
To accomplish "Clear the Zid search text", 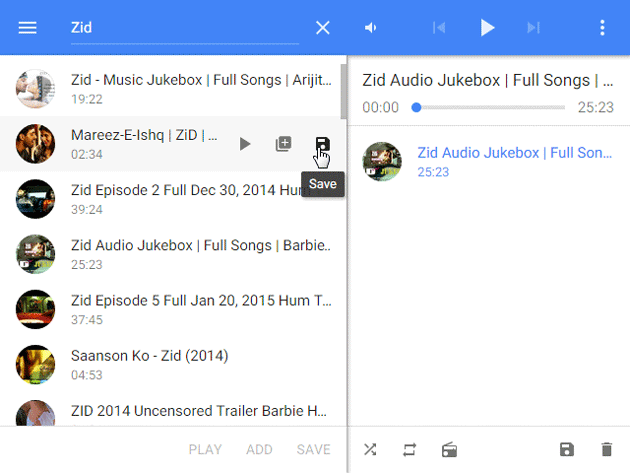I will pyautogui.click(x=323, y=28).
